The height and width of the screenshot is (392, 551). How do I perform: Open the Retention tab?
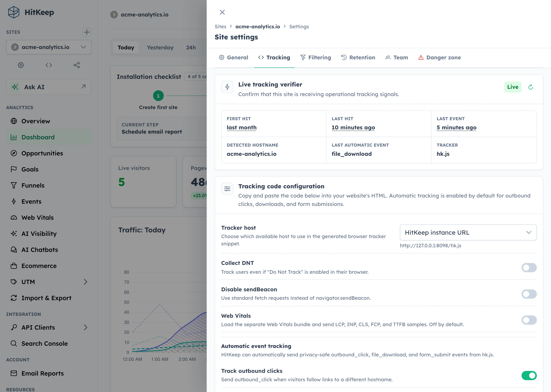tap(358, 57)
